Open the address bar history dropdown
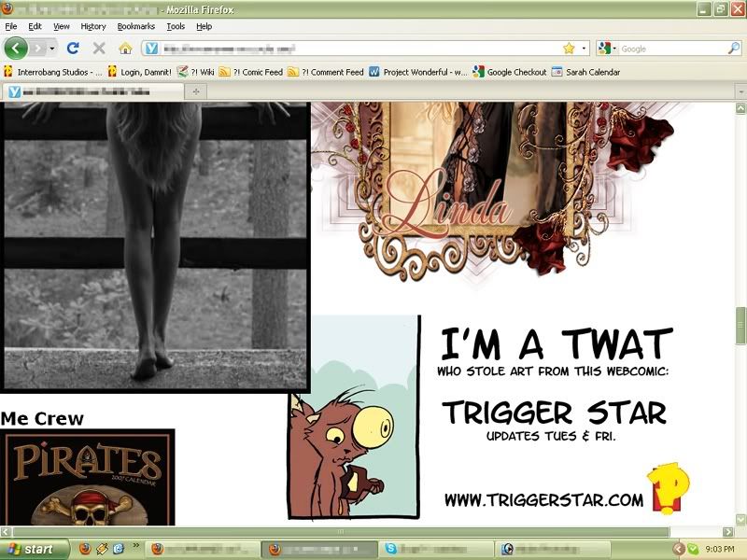Viewport: 747px width, 560px height. (584, 49)
